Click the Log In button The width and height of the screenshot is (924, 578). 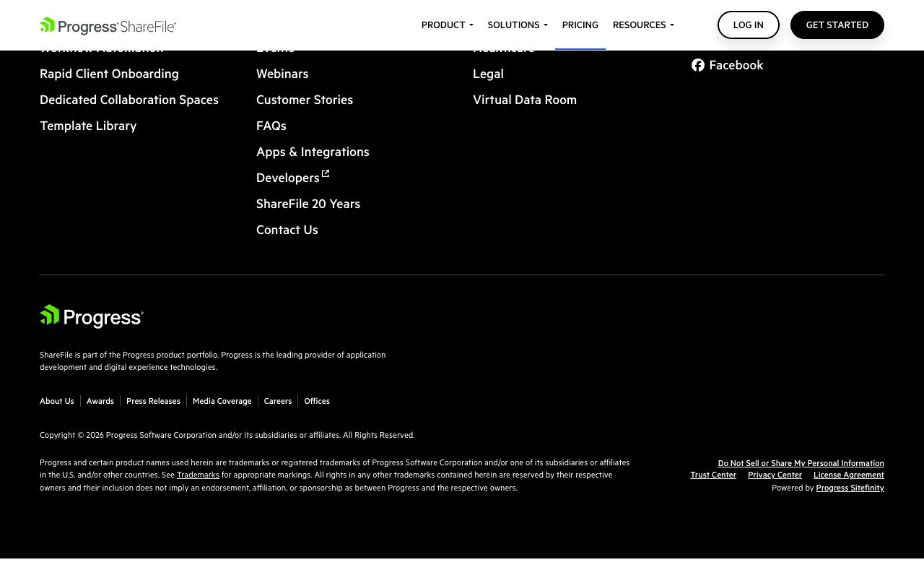(x=749, y=25)
